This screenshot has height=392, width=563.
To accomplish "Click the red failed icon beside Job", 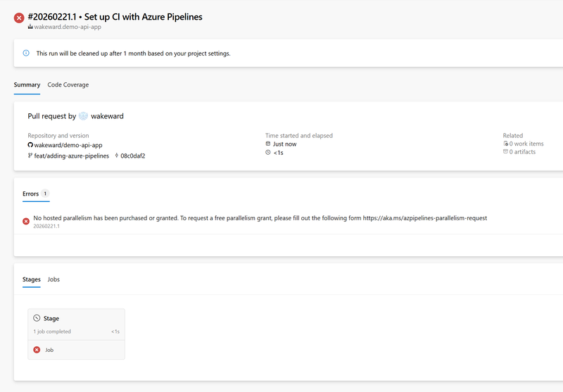I will tap(37, 350).
